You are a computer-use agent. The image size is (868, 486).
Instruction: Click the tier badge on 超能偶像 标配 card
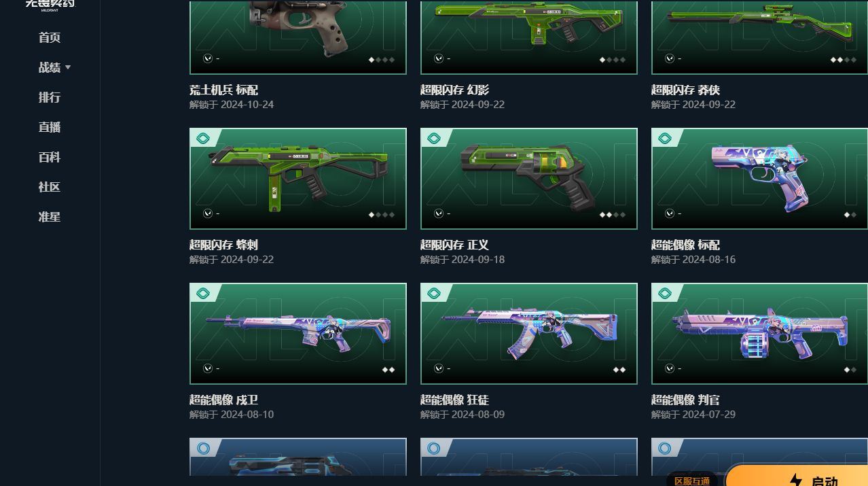click(x=664, y=139)
